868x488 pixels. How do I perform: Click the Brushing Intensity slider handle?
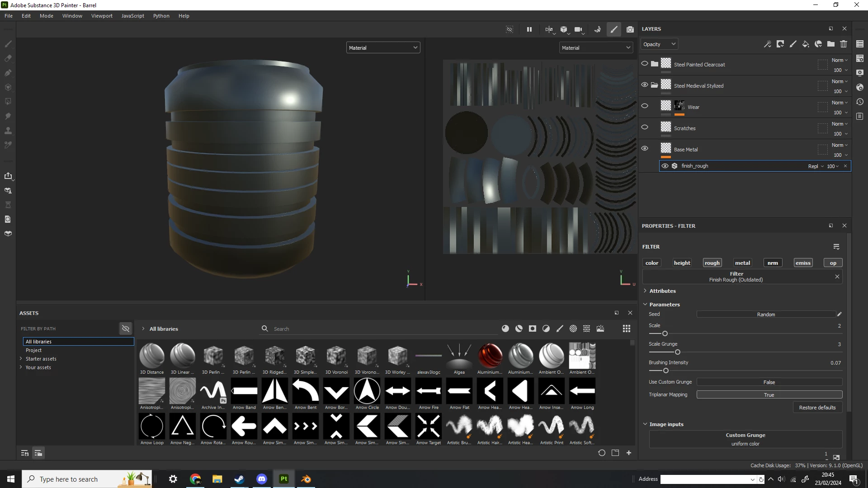665,371
